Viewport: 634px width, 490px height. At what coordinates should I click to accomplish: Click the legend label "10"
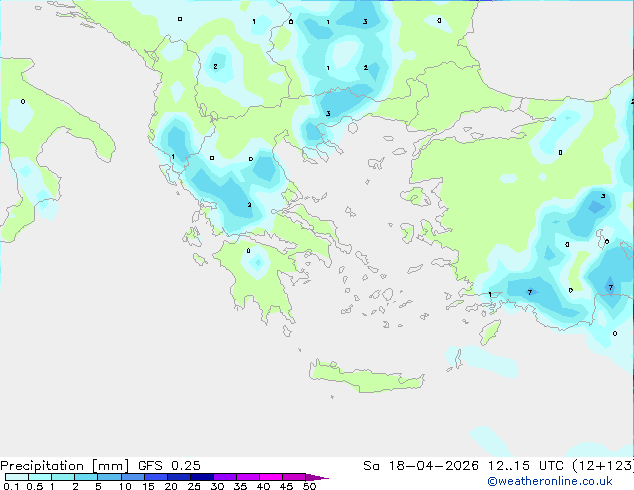[x=125, y=486]
